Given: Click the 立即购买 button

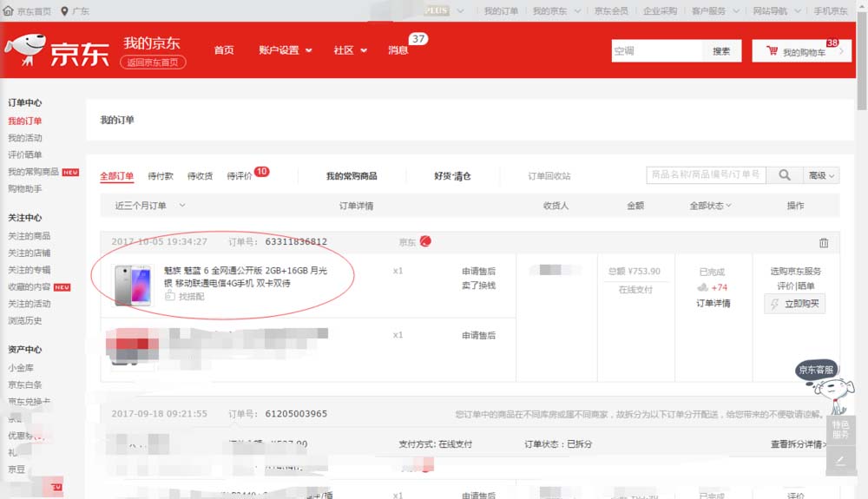Looking at the screenshot, I should point(795,304).
